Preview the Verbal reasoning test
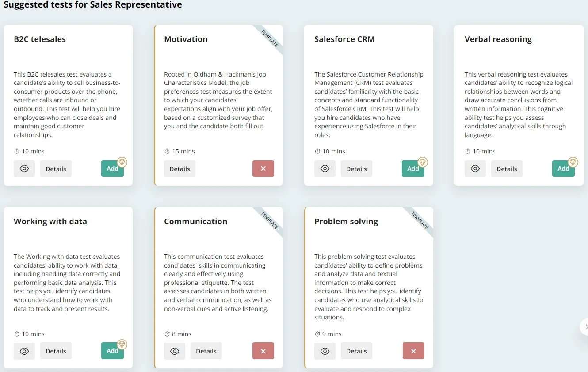588x372 pixels. click(475, 169)
